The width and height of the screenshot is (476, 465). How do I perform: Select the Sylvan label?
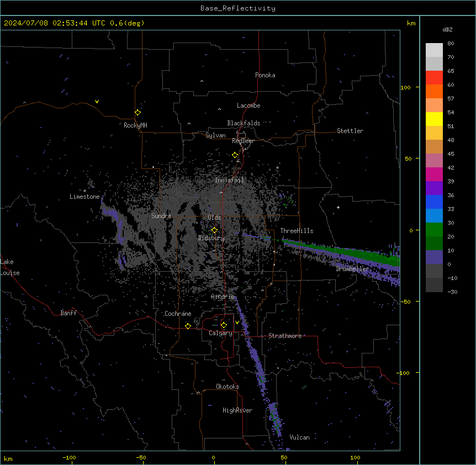coord(215,135)
